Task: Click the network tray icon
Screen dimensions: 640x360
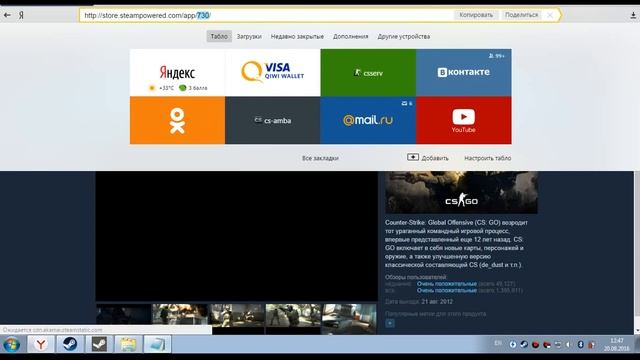Action: (558, 345)
